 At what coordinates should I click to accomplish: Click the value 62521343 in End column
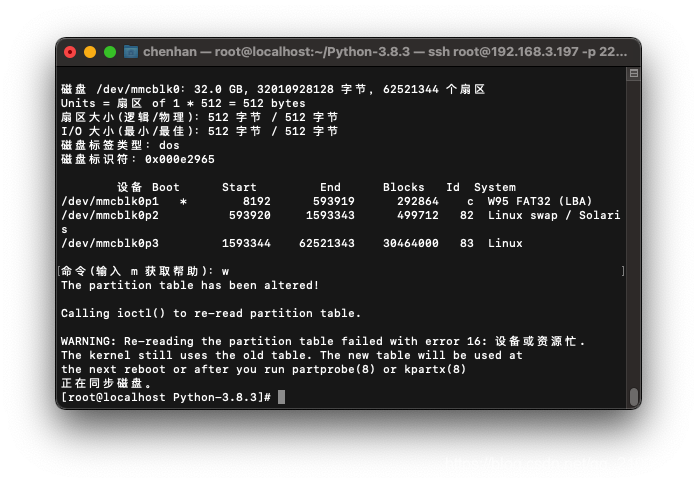coord(327,243)
